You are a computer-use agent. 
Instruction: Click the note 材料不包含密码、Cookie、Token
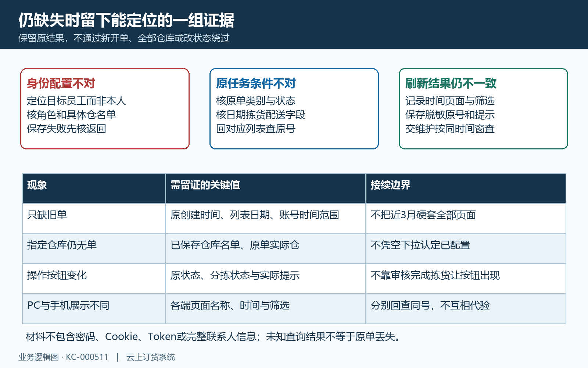pos(101,337)
